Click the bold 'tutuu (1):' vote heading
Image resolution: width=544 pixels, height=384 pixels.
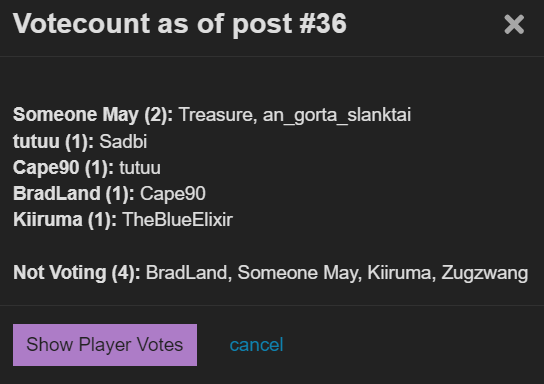(53, 142)
